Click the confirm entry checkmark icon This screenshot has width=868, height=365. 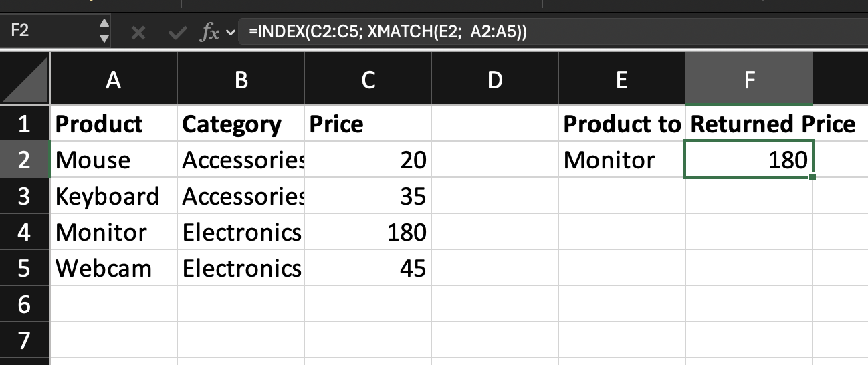click(178, 32)
